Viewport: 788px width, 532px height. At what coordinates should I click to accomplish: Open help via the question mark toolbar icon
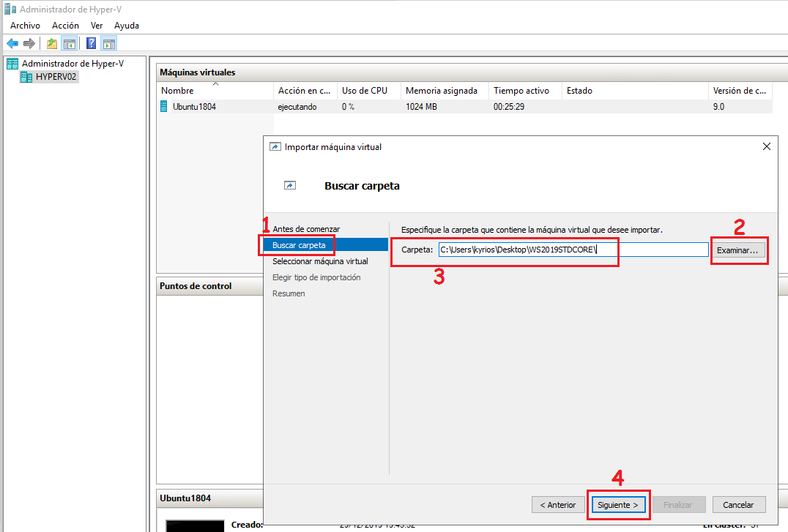89,42
